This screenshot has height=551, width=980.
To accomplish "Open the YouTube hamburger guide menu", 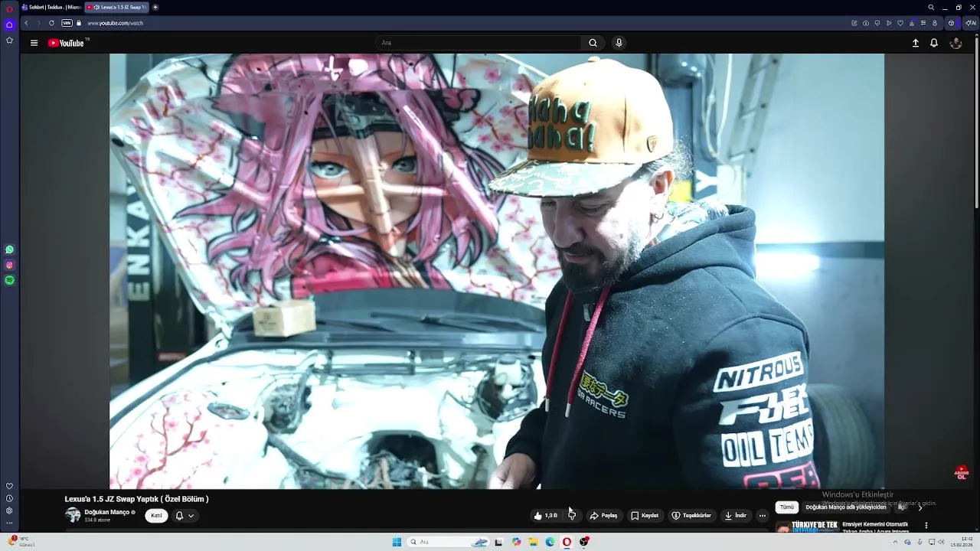I will coord(34,43).
